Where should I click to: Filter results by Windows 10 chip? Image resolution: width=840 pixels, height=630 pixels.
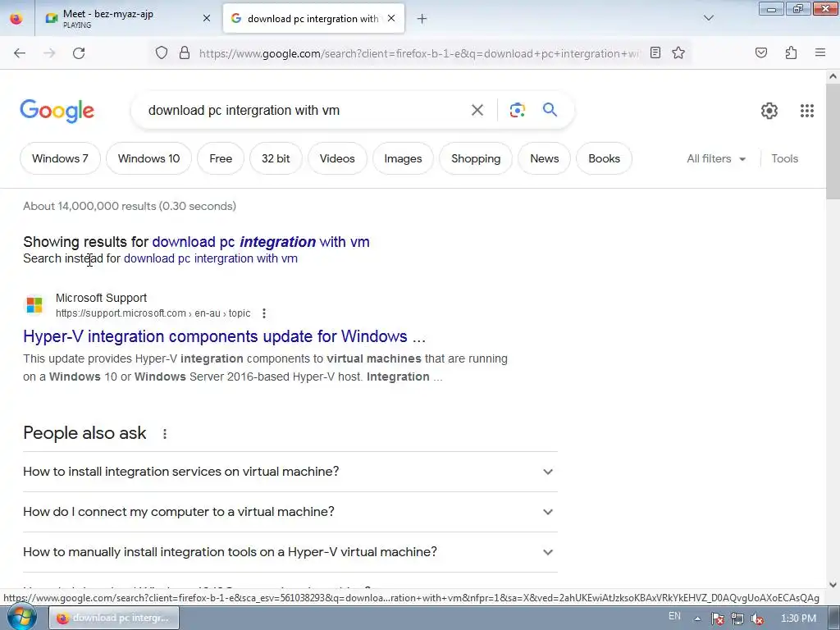coord(148,158)
